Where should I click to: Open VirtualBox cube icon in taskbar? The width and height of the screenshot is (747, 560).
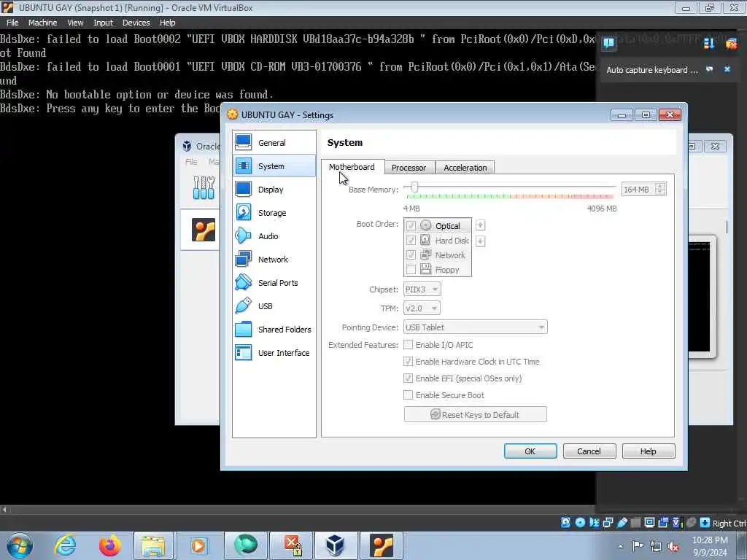[335, 545]
